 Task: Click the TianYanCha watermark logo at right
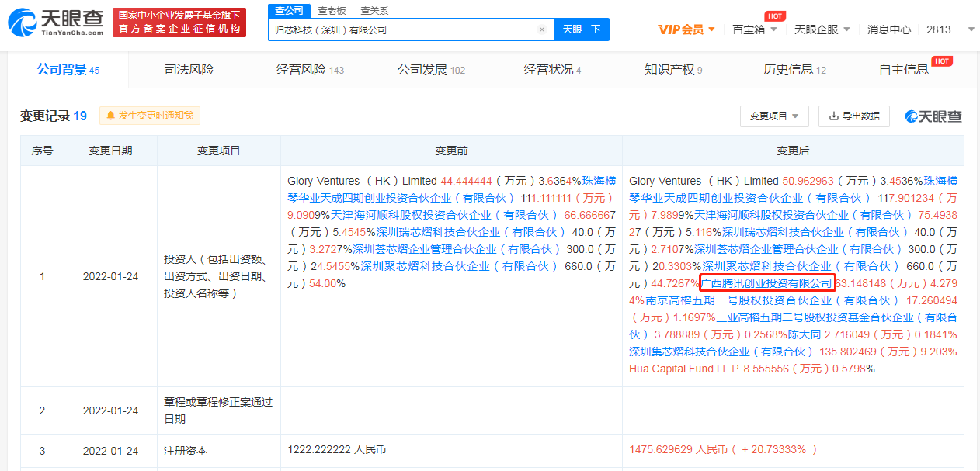933,116
